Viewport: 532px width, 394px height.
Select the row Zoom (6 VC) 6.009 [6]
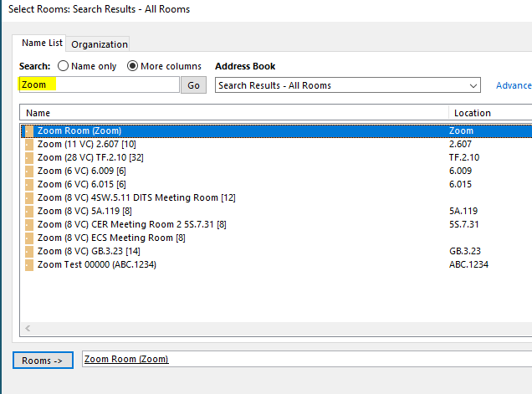276,171
